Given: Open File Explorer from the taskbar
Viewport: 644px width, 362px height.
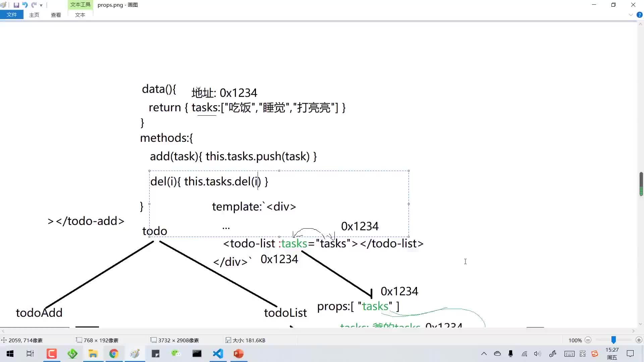Looking at the screenshot, I should click(93, 354).
